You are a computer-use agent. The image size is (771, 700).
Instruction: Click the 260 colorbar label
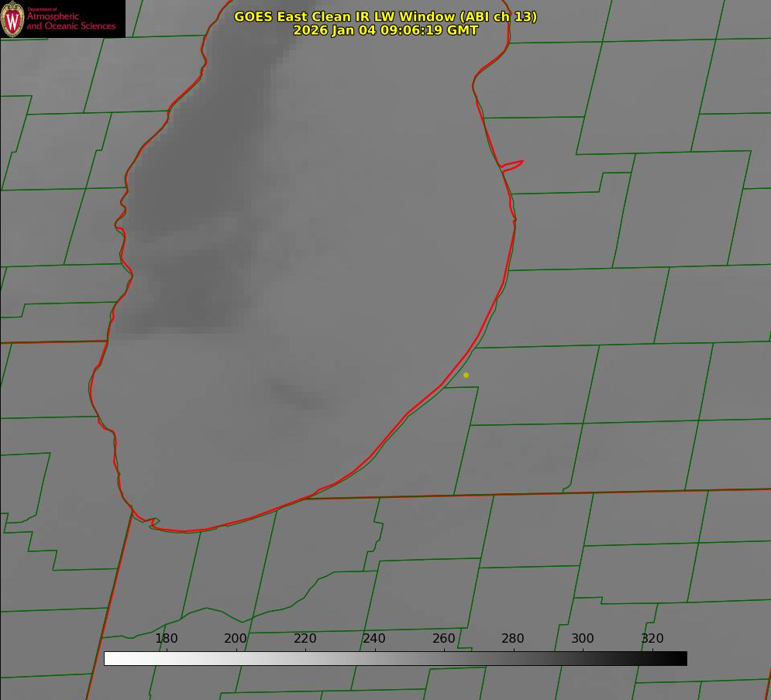point(443,638)
